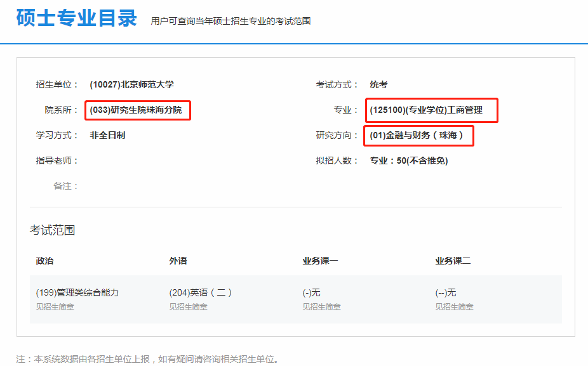
Task: Select the (204)英语（二）subject entry
Action: 201,292
